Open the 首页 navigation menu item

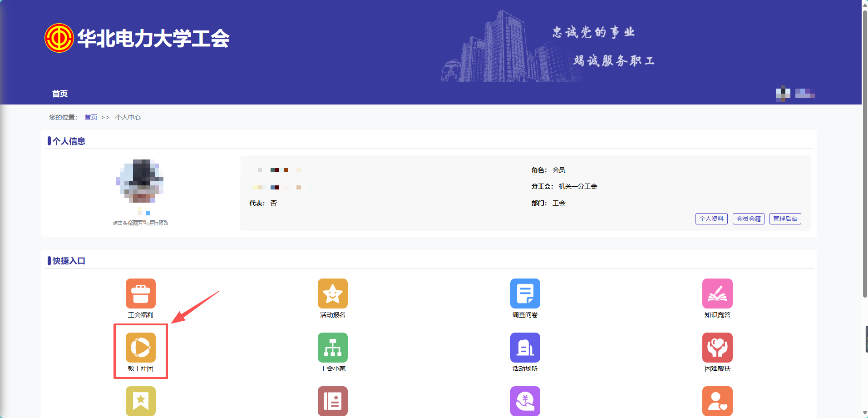click(59, 94)
